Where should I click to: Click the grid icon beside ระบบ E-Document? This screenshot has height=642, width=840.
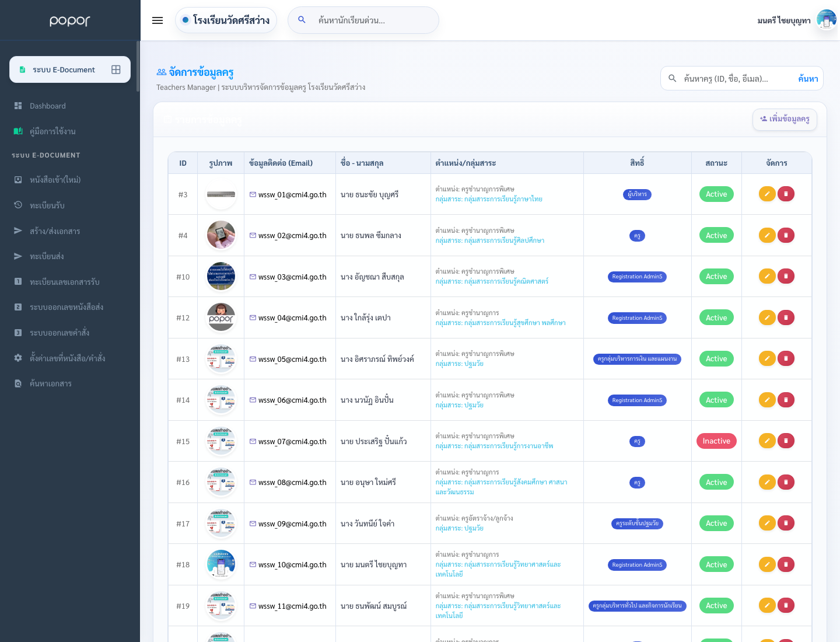tap(116, 69)
